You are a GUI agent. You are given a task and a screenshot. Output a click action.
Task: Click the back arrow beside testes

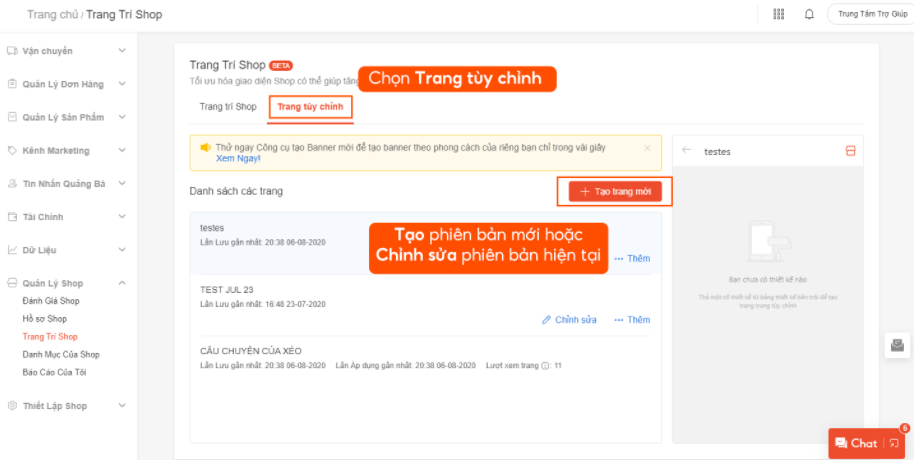(686, 151)
